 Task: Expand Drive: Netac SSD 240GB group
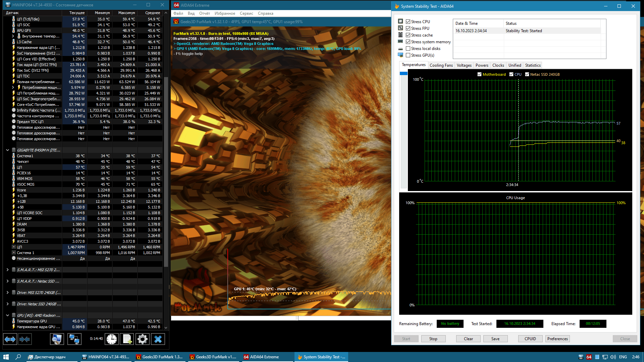pyautogui.click(x=7, y=304)
